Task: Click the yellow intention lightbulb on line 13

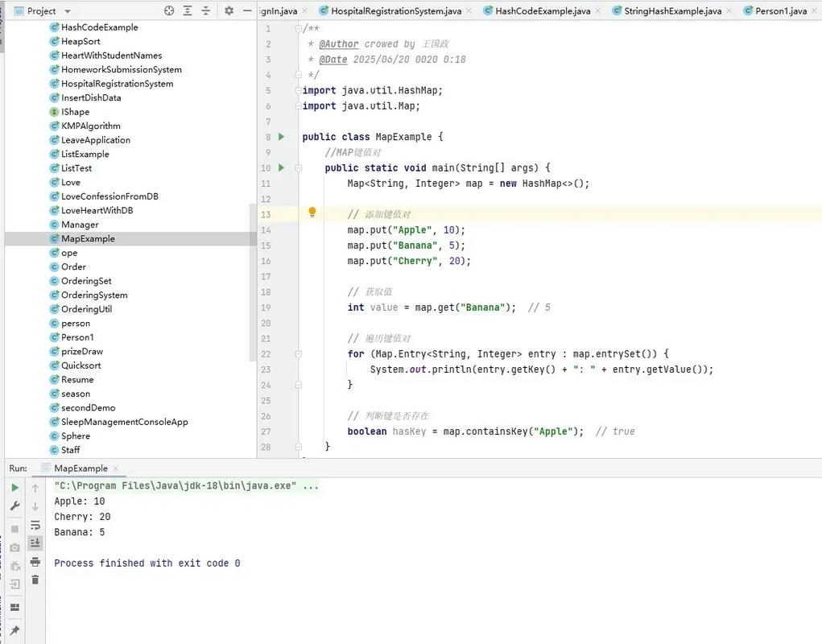Action: click(x=312, y=213)
